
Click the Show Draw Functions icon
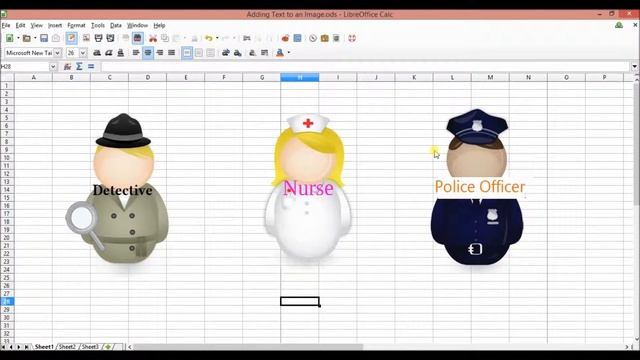point(298,38)
